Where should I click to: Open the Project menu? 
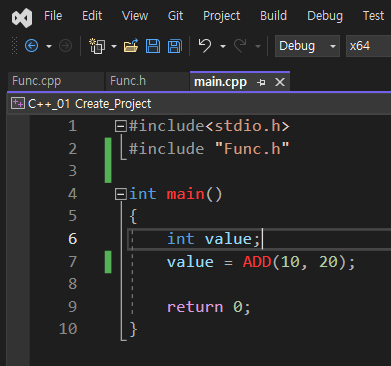click(x=222, y=16)
